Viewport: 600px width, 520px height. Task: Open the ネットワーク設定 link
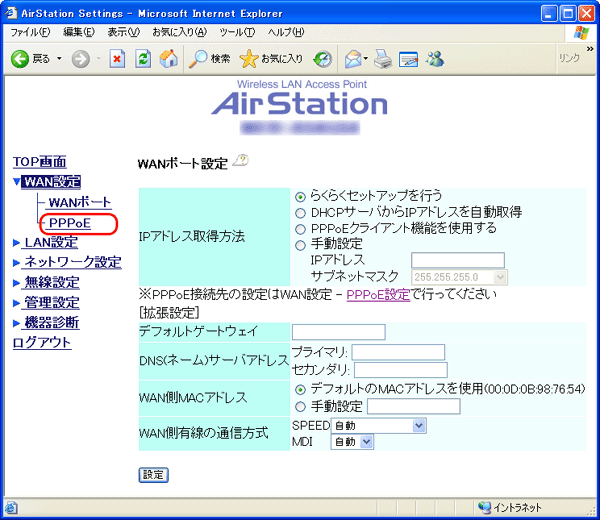tap(73, 262)
